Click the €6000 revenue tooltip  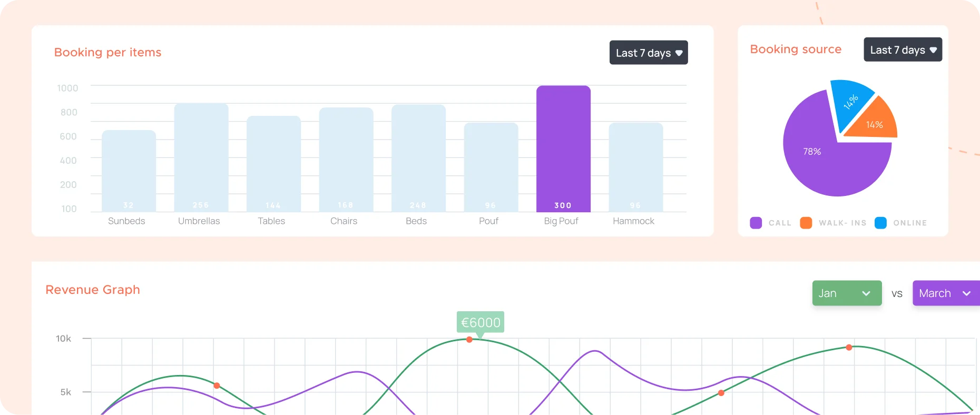[481, 322]
